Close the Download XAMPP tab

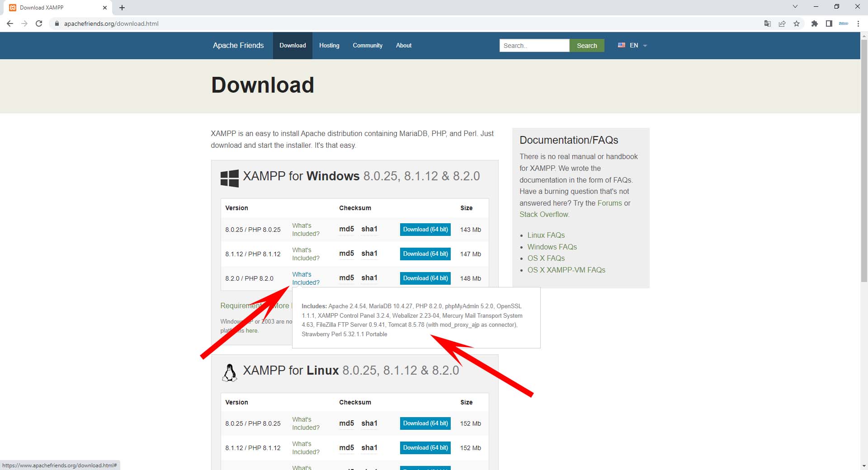pos(104,8)
